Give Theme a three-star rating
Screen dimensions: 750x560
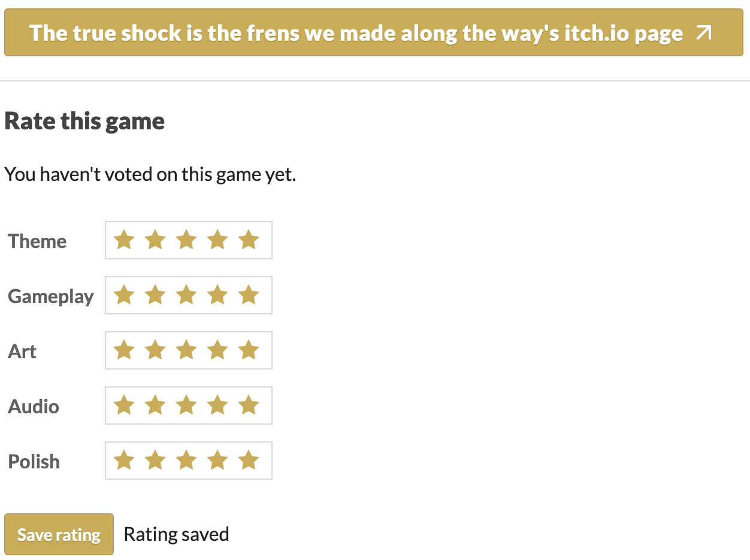point(186,240)
